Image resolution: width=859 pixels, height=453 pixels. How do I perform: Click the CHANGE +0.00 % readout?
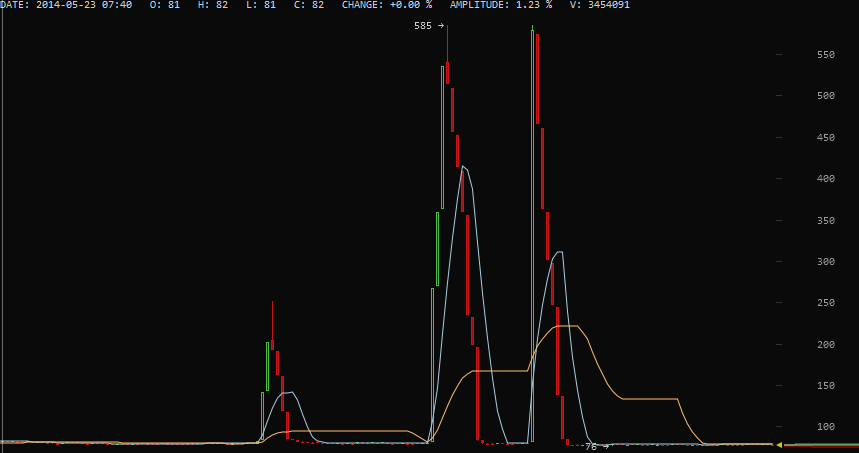tap(387, 5)
